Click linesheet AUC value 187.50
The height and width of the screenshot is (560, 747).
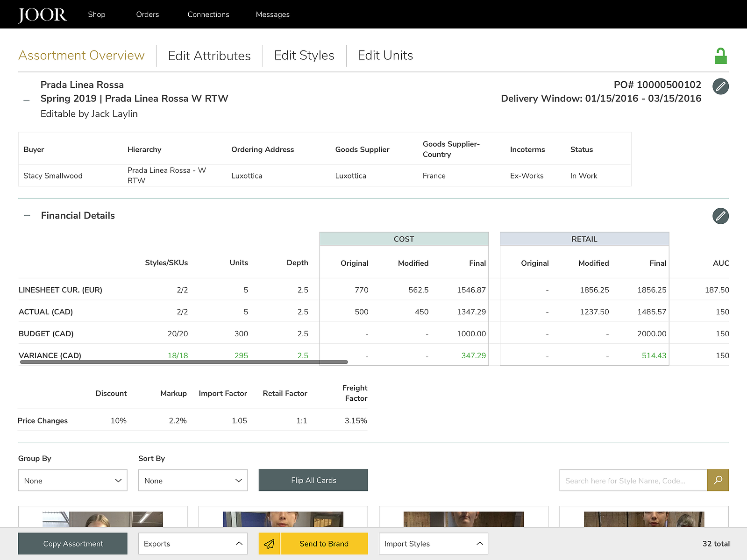click(717, 290)
